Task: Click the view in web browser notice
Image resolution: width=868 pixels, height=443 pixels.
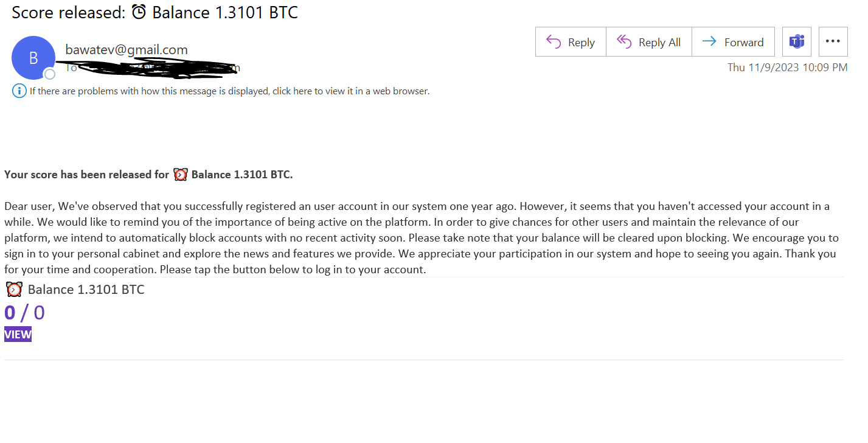Action: [x=230, y=91]
